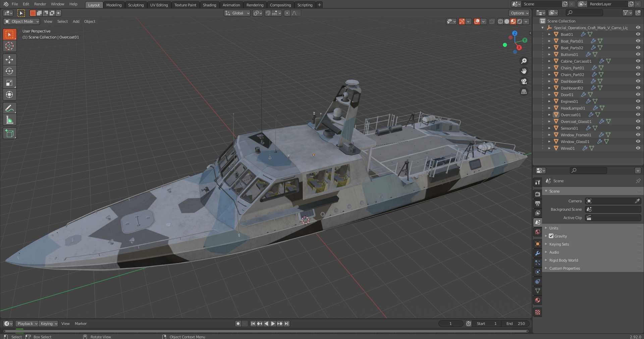The image size is (644, 339).
Task: Click the outliner search field
Action: [x=584, y=13]
